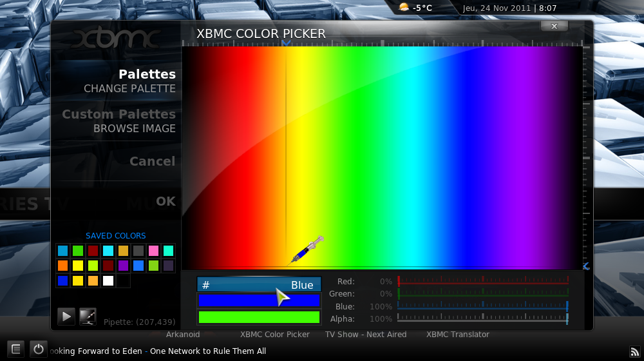Pick the dark grayish purple saved color
644x361 pixels.
168,266
